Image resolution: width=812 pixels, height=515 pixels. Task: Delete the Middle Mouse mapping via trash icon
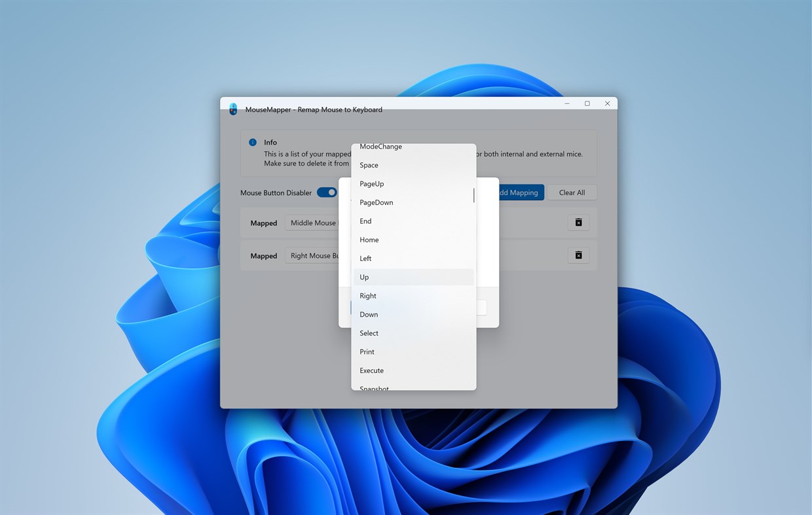coord(578,222)
